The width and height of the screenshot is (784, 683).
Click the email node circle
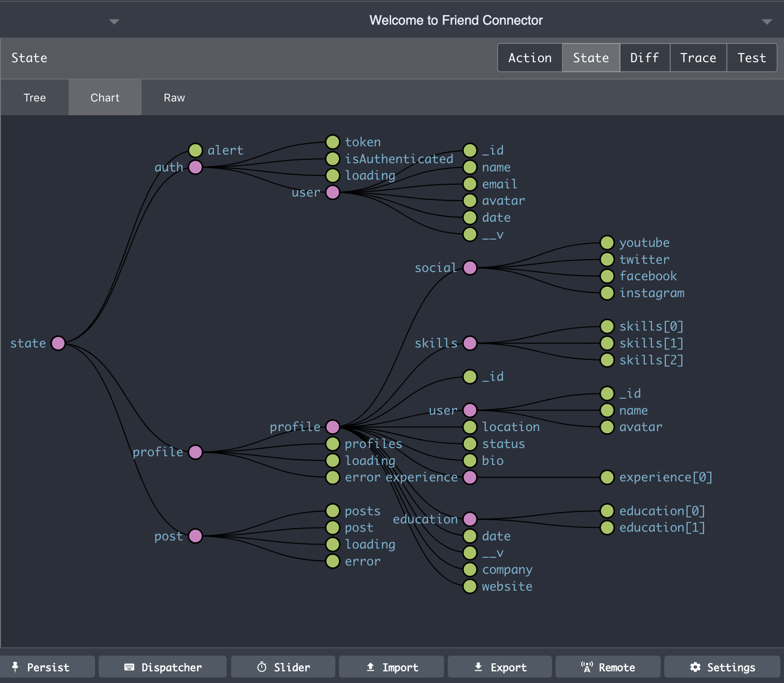click(x=470, y=184)
